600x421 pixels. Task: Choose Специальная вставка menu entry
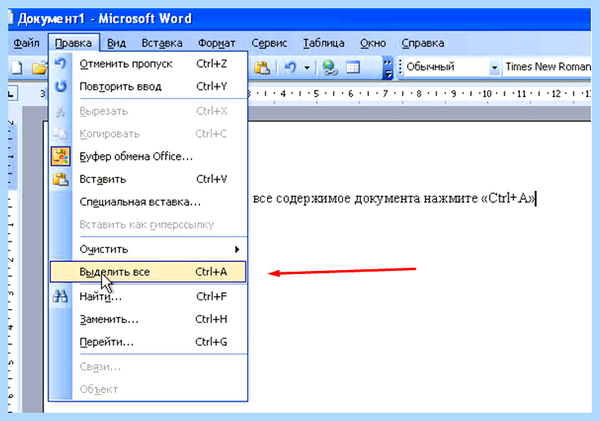pyautogui.click(x=148, y=202)
